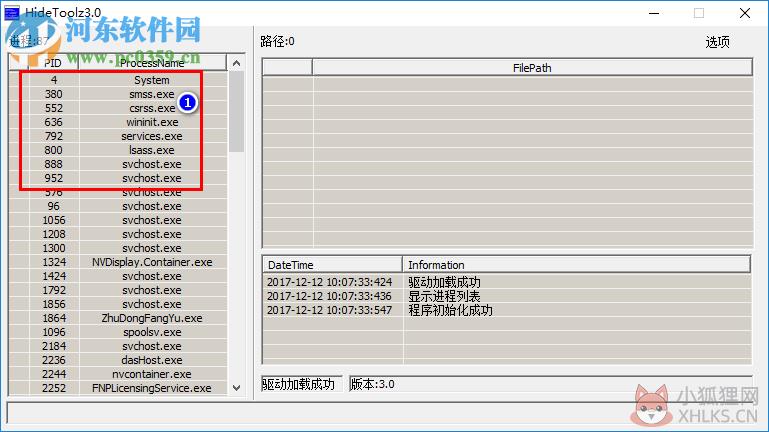Viewport: 769px width, 432px height.
Task: Click the 显示进程列表 log entry
Action: 444,296
